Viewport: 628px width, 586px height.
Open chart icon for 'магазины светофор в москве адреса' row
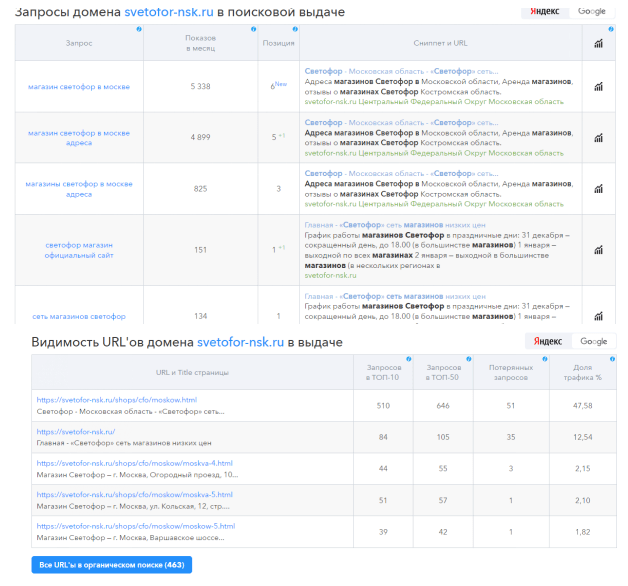(x=598, y=189)
